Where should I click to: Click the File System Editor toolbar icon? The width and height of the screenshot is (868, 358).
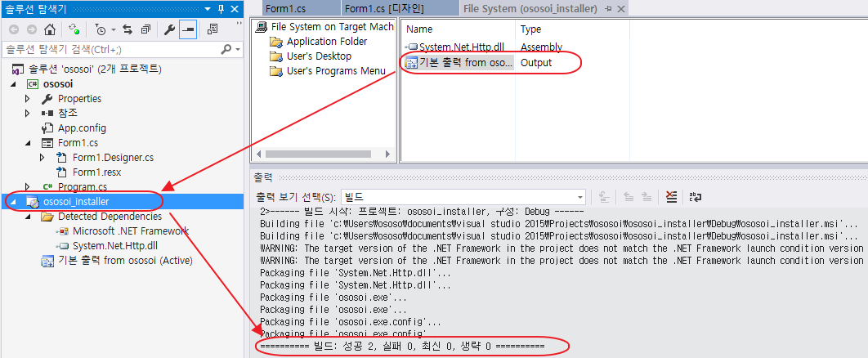[x=213, y=29]
